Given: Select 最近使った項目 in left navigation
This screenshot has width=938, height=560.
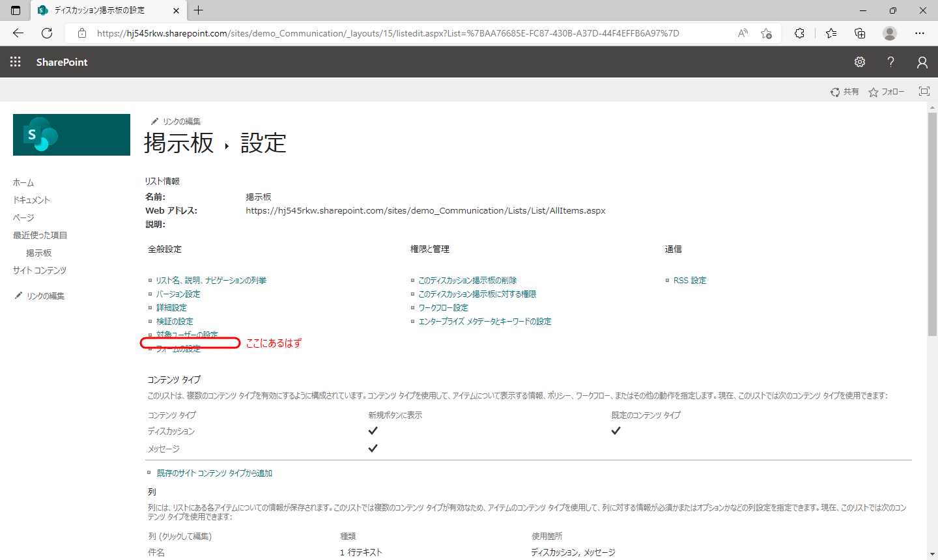Looking at the screenshot, I should (x=40, y=235).
